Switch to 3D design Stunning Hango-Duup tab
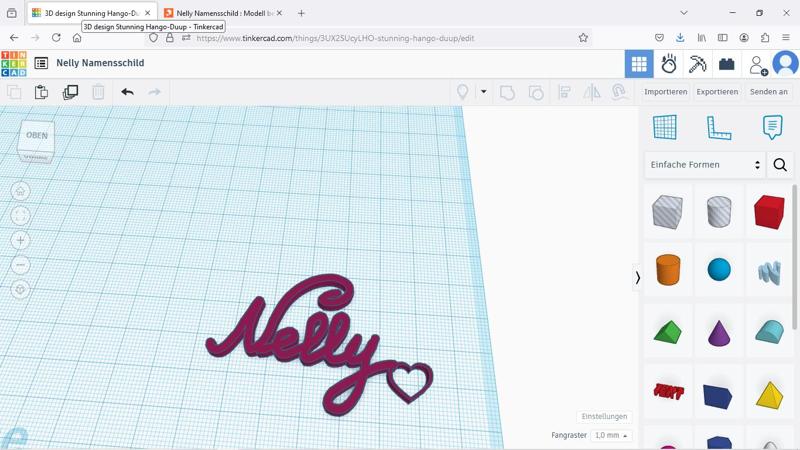The width and height of the screenshot is (800, 450). coord(92,13)
